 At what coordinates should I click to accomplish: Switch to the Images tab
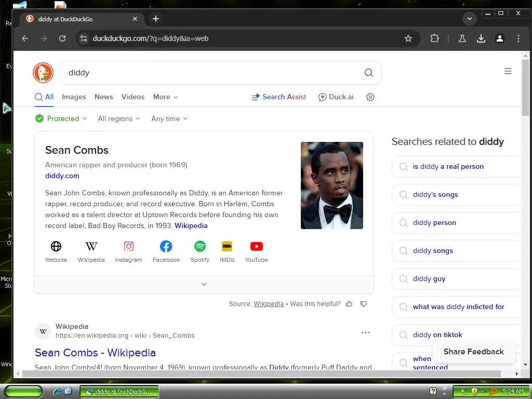point(74,97)
